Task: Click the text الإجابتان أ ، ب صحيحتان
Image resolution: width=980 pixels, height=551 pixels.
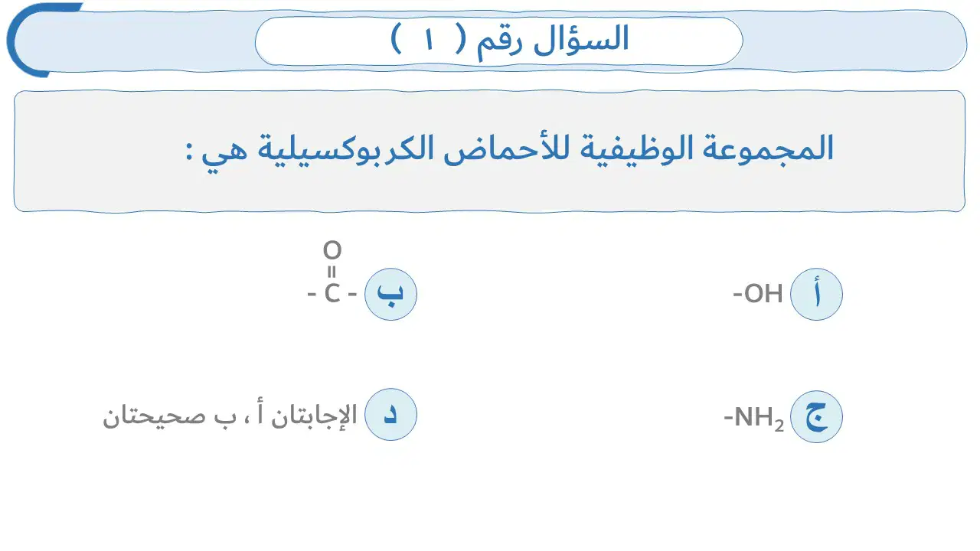Action: point(230,416)
